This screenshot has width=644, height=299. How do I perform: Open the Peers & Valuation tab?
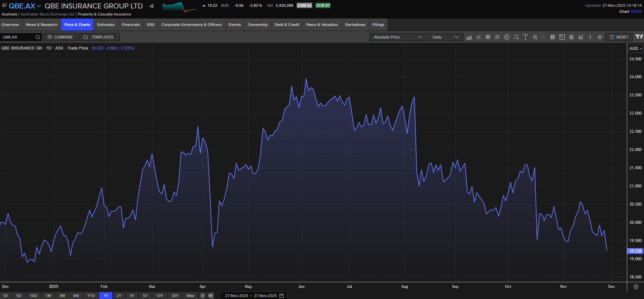(322, 25)
